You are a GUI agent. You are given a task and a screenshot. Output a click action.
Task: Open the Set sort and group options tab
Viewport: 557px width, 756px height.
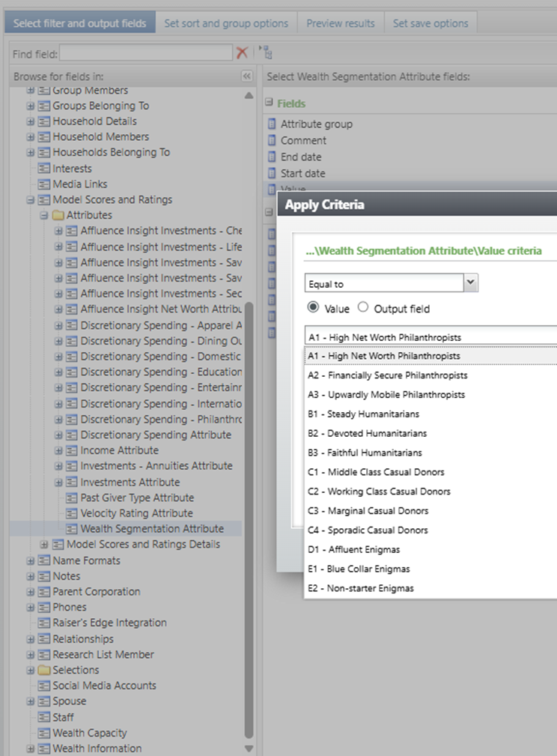226,22
